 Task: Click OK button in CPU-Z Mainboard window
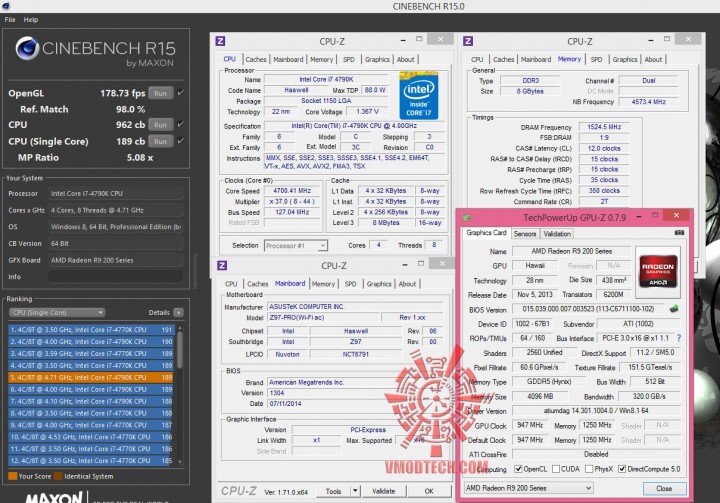point(429,491)
